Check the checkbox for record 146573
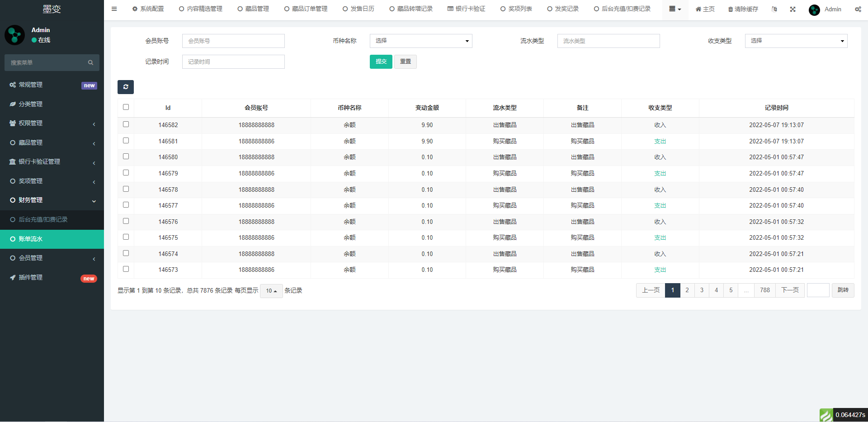This screenshot has width=868, height=422. click(x=126, y=269)
